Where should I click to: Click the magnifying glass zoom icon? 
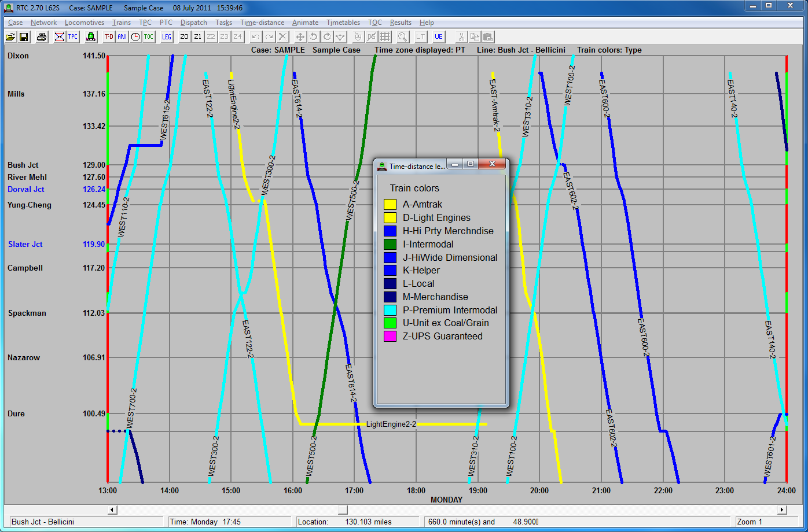pos(402,37)
